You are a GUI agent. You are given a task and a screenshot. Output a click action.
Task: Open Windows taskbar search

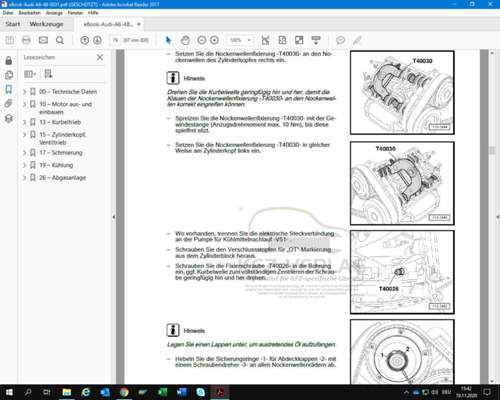point(28,392)
